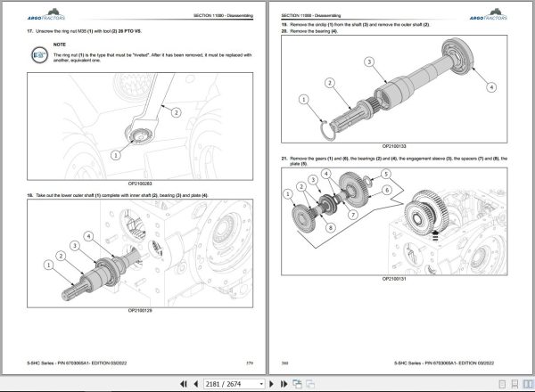
Task: Click the note symbol icon beside NOTE text
Action: tap(39, 55)
